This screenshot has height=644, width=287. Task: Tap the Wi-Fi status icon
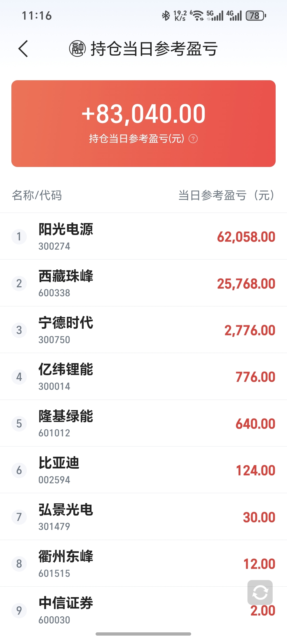coord(197,16)
